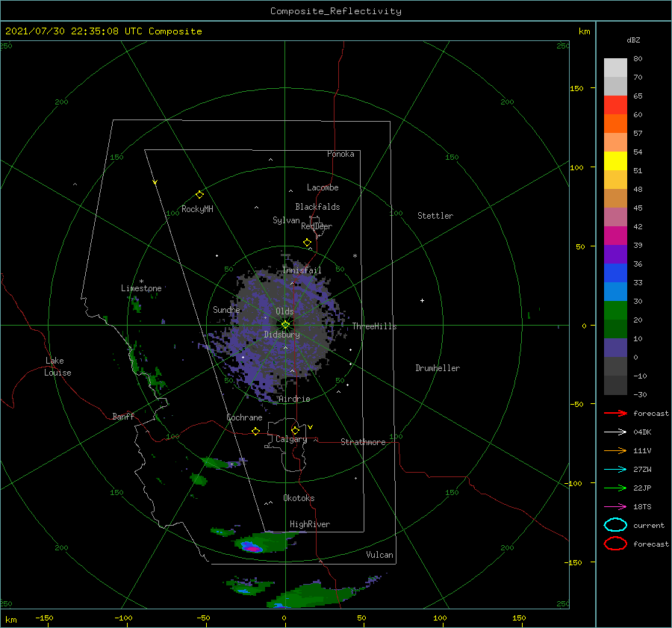Click the yellow diamond marker below RedDeer
Viewport: 672px width, 628px height.
click(307, 243)
